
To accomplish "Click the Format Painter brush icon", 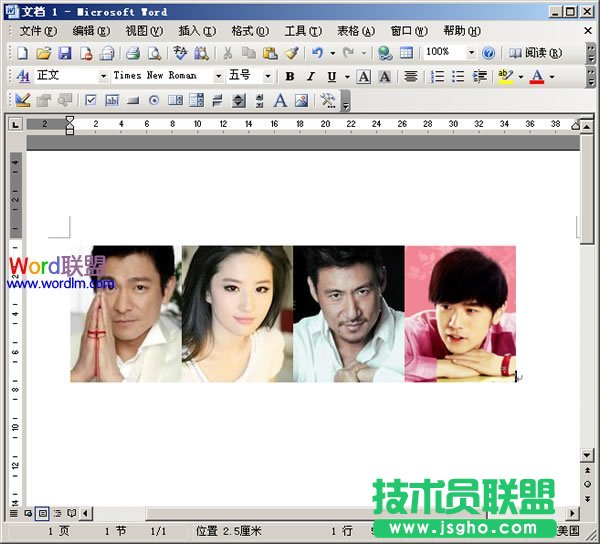I will [291, 53].
